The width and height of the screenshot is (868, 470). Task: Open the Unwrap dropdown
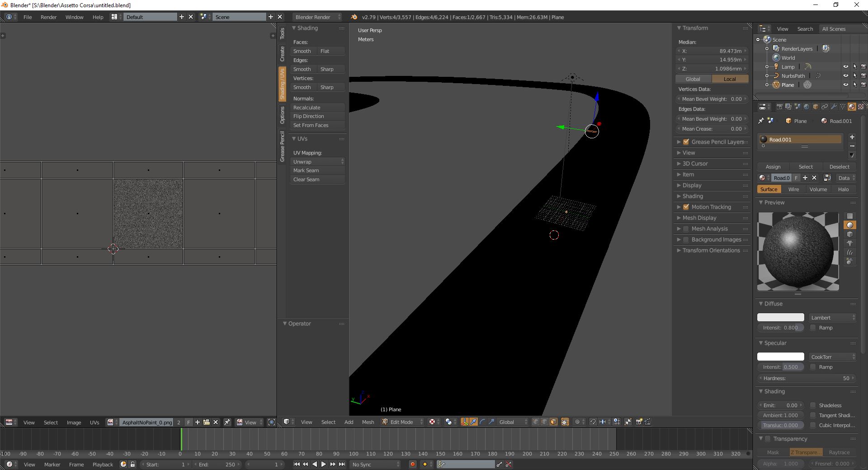318,161
